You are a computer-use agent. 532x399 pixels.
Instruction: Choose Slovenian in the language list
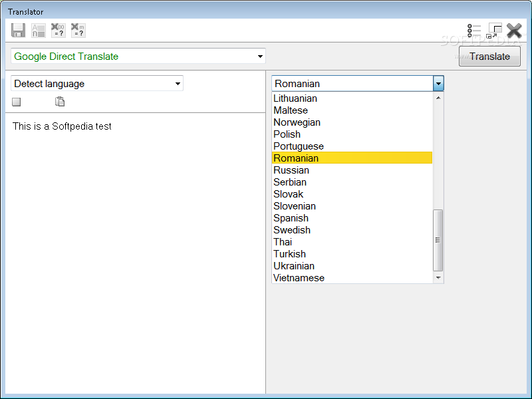(352, 206)
